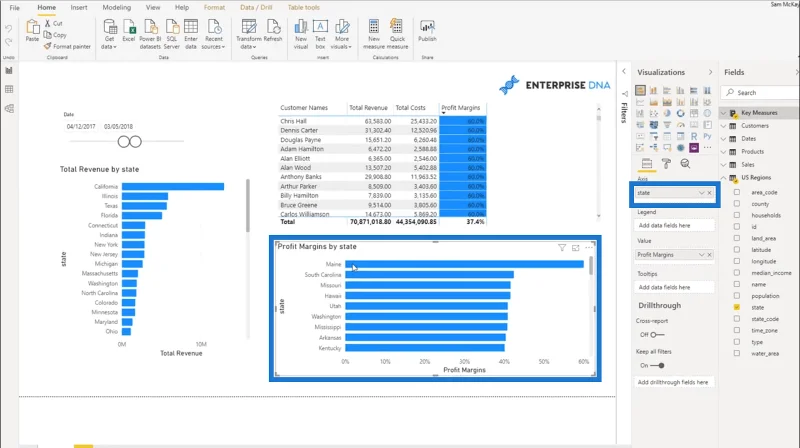Create a New measure

click(x=373, y=34)
